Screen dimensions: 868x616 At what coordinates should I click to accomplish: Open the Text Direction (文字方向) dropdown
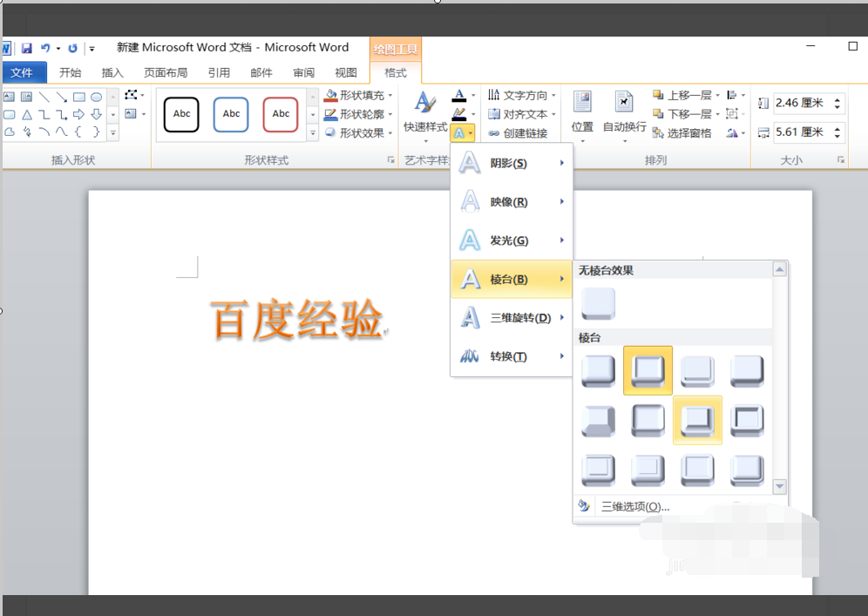553,95
